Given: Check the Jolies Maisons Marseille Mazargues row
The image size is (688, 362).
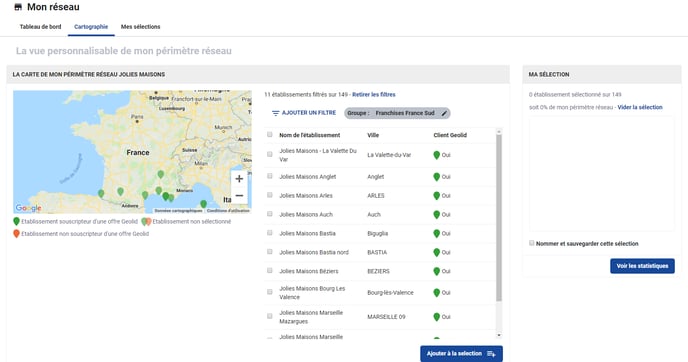Looking at the screenshot, I should pyautogui.click(x=269, y=316).
